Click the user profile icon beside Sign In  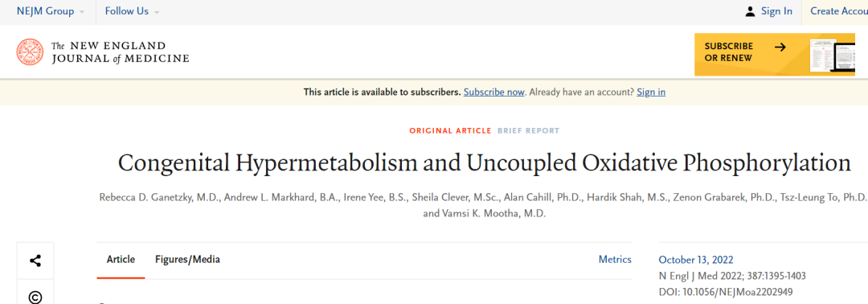click(x=750, y=11)
